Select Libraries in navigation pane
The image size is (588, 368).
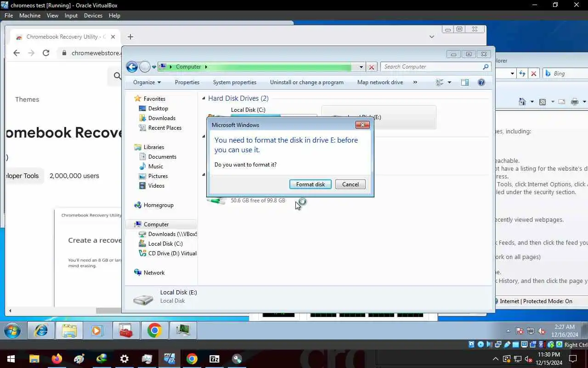point(154,147)
